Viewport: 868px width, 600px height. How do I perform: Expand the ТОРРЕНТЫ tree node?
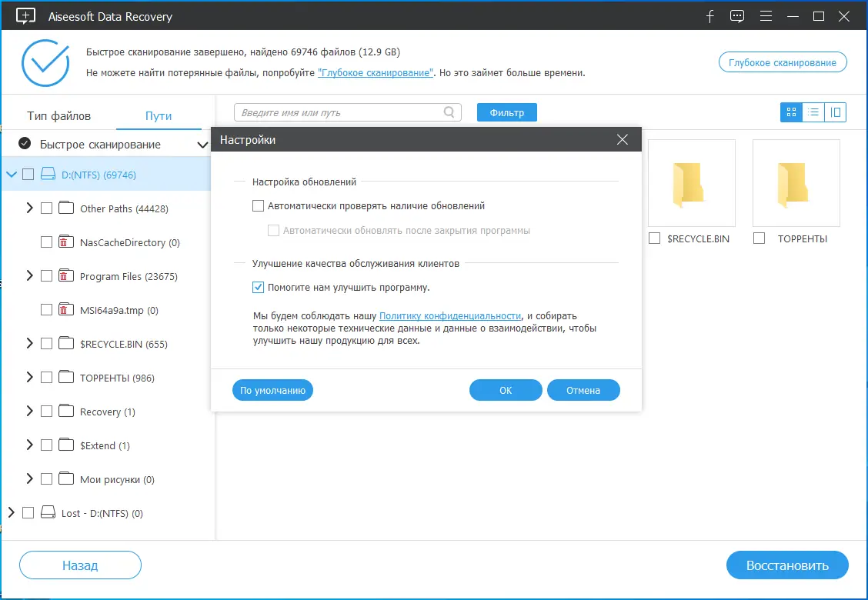[x=30, y=377]
